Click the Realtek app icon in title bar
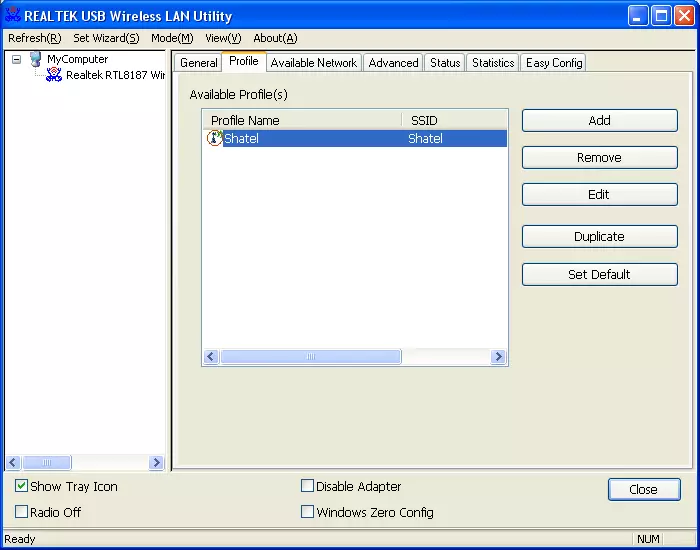700x550 pixels. [x=12, y=15]
